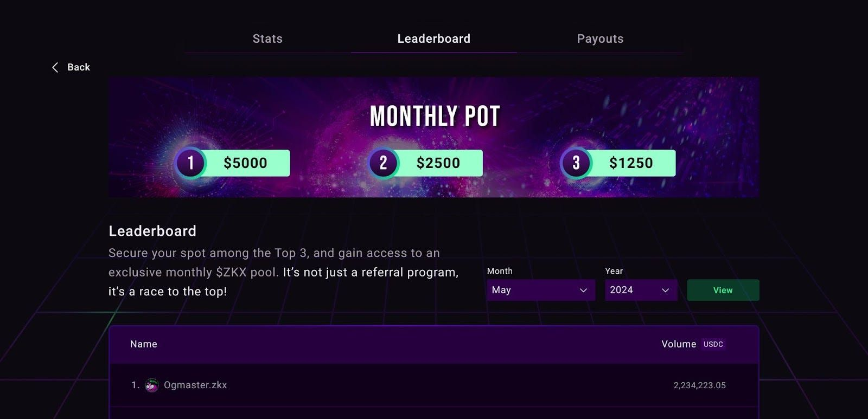The image size is (868, 419).
Task: Click the $5000 first prize label
Action: [246, 163]
